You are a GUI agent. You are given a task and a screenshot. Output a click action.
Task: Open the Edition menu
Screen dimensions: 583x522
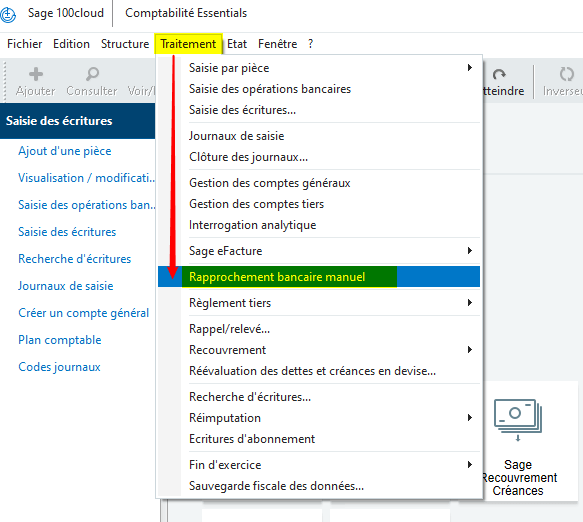tap(71, 44)
